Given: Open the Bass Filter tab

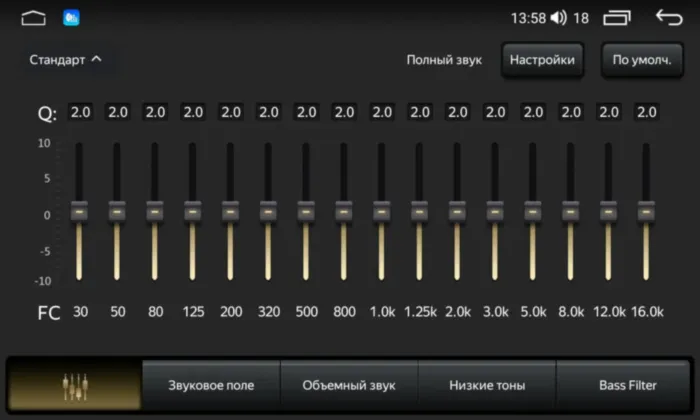Looking at the screenshot, I should (x=627, y=385).
